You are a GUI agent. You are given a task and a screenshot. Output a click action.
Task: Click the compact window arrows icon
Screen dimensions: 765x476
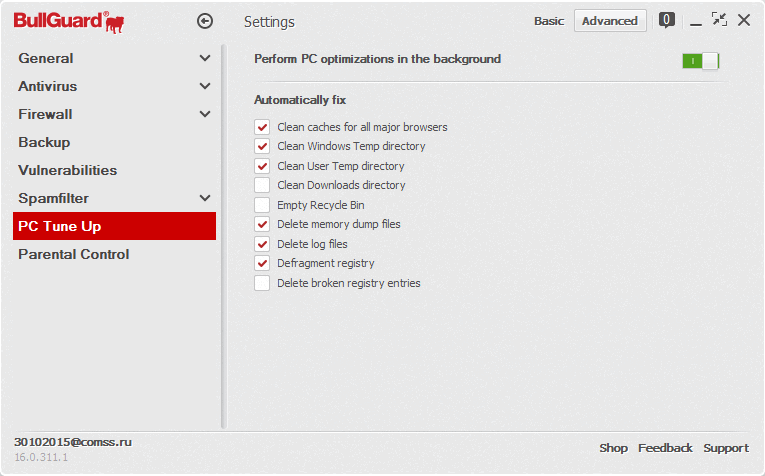pyautogui.click(x=719, y=20)
